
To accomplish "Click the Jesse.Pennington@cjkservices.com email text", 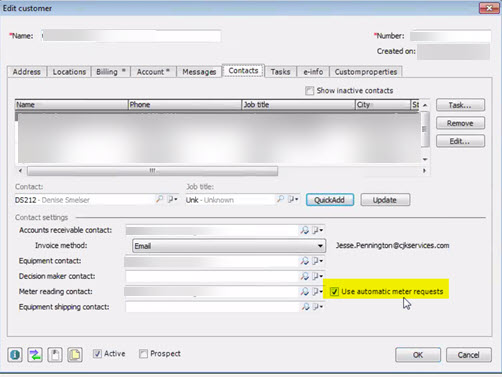I will click(393, 246).
